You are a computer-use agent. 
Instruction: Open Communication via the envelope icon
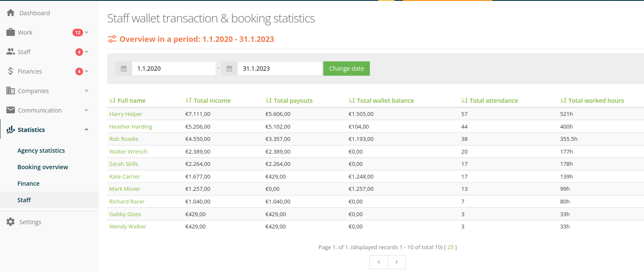click(x=11, y=110)
